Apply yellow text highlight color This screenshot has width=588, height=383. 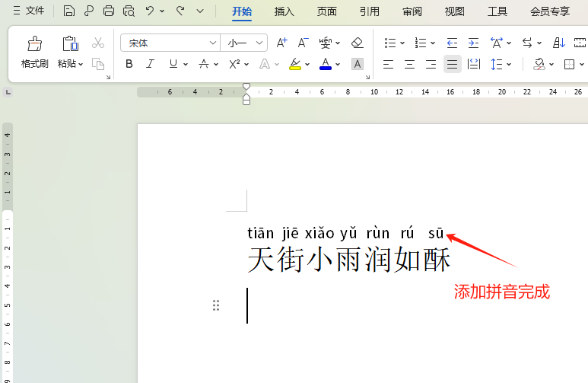[x=295, y=64]
